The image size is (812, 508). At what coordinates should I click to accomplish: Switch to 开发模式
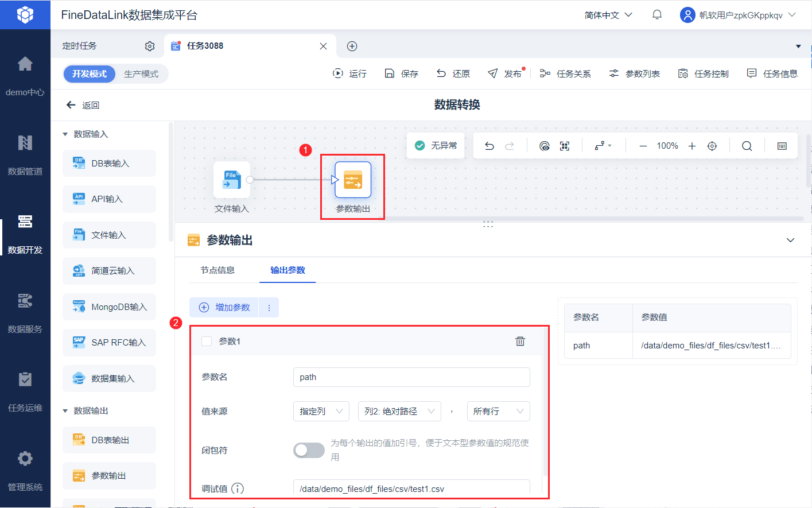89,73
